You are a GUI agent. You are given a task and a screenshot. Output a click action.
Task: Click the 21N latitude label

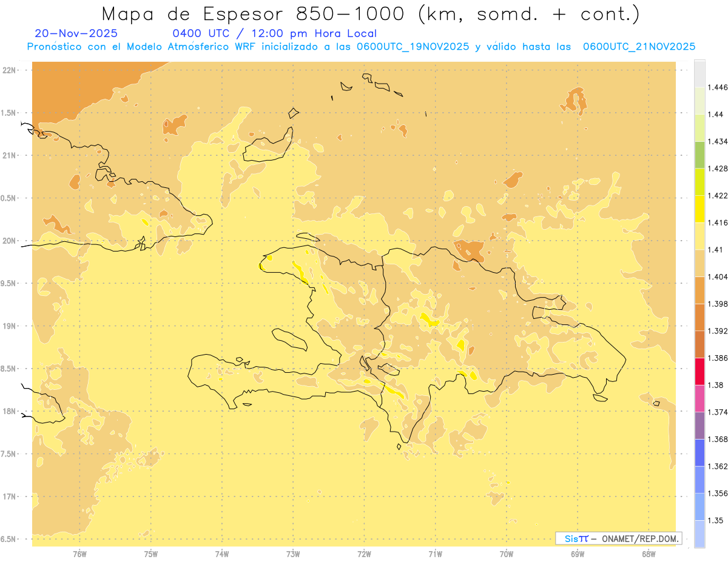coord(9,156)
